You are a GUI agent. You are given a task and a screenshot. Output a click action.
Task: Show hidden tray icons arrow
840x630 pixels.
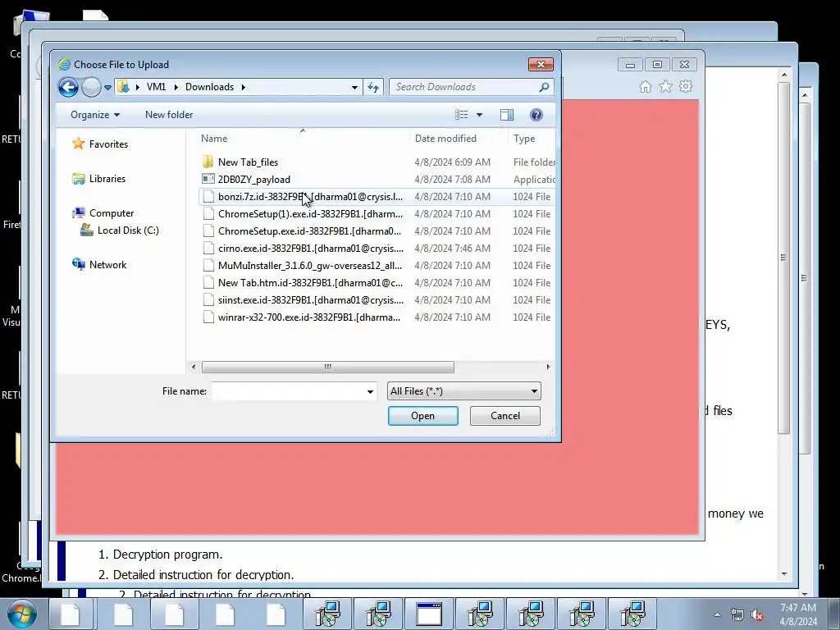tap(717, 614)
